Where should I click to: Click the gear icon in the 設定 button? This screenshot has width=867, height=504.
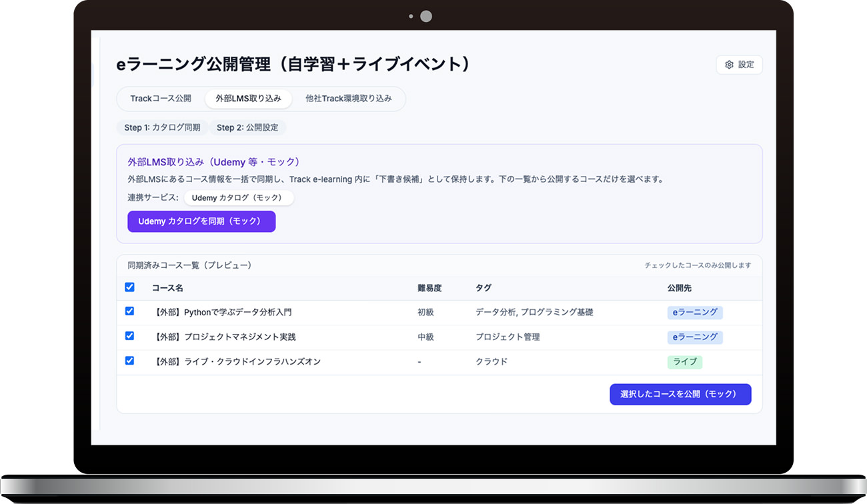729,65
